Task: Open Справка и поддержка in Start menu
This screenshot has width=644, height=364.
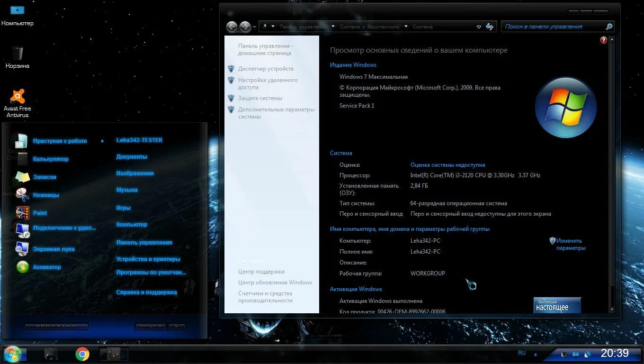Action: [x=146, y=292]
